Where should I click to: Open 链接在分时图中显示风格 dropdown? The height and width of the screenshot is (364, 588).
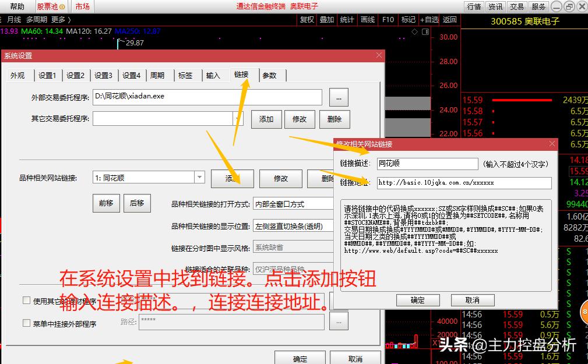coord(293,248)
